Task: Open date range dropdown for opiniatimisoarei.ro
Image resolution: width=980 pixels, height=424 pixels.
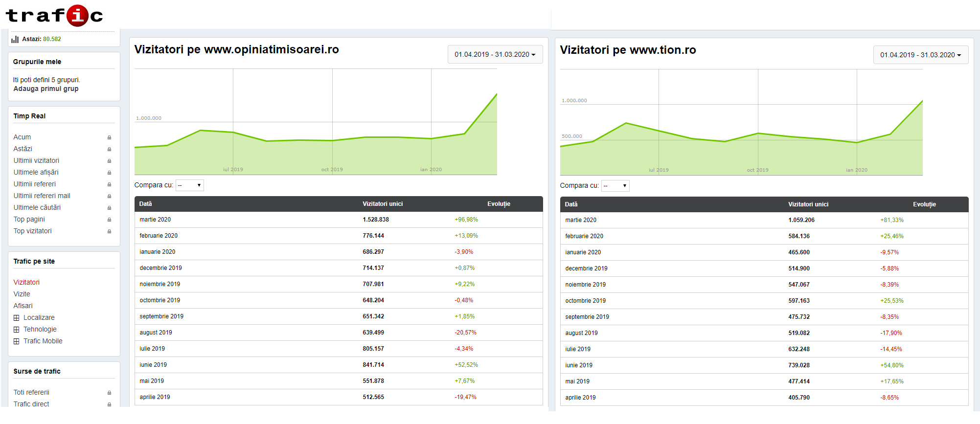Action: point(495,54)
